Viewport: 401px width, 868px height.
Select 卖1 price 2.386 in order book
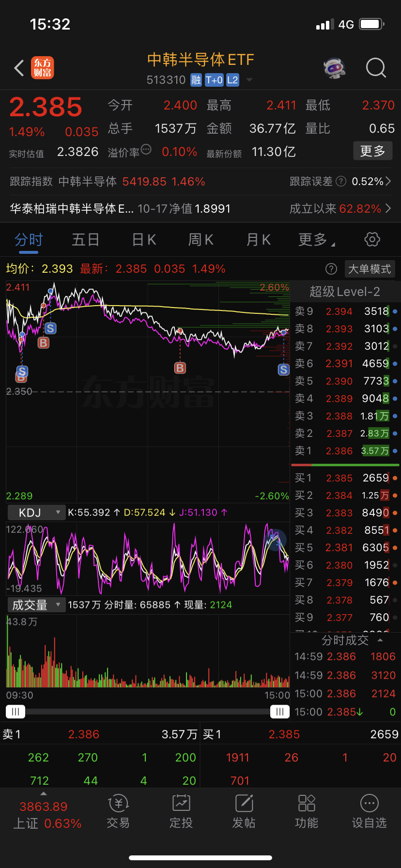pos(345,451)
